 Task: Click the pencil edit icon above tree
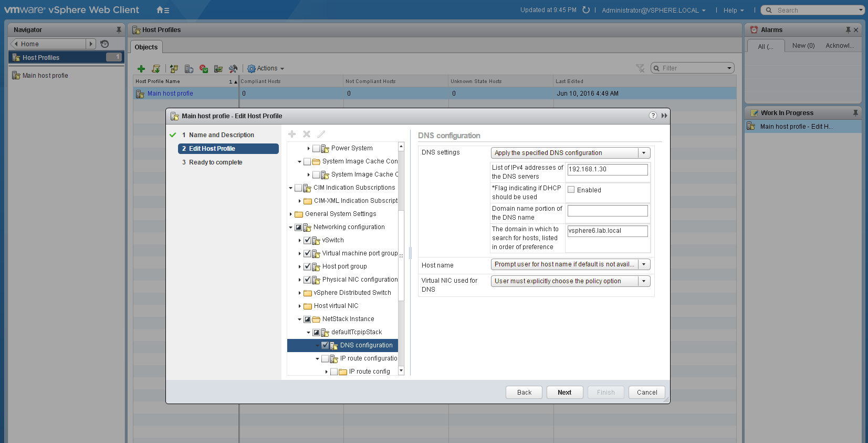321,134
